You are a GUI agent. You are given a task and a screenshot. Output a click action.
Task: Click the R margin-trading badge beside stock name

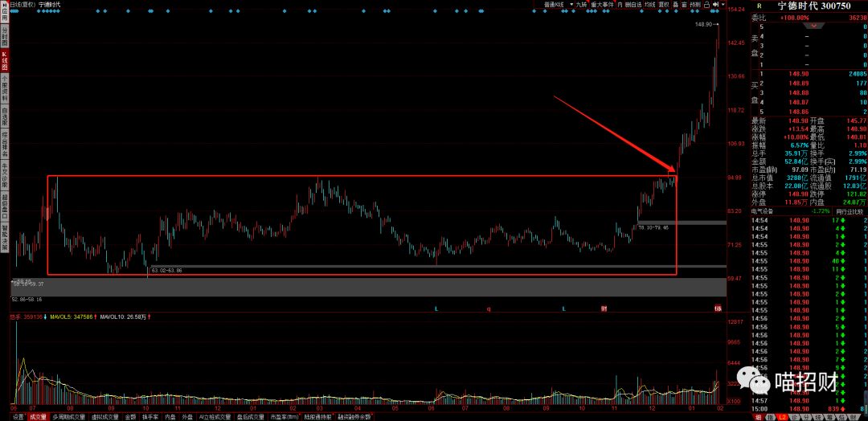[759, 6]
